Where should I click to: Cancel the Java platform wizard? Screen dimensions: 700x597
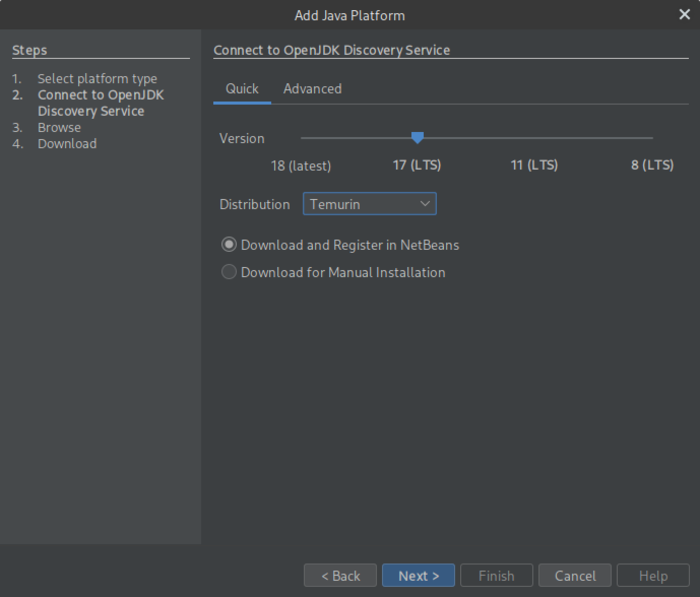coord(575,576)
